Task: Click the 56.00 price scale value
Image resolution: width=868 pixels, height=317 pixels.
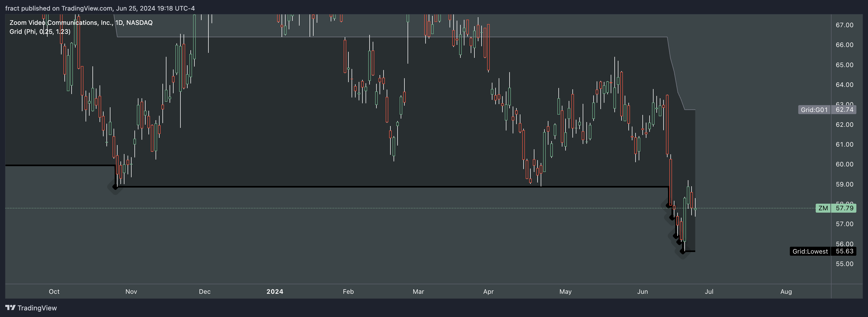Action: pos(844,244)
